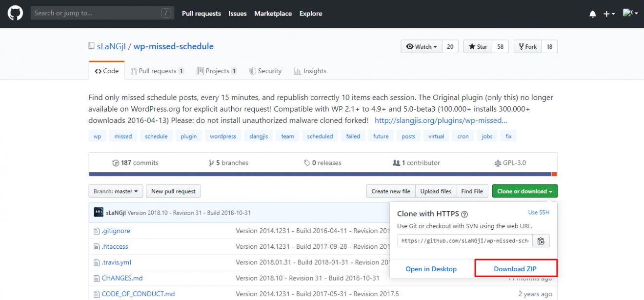644x300 pixels.
Task: Open the notifications bell icon
Action: click(593, 14)
